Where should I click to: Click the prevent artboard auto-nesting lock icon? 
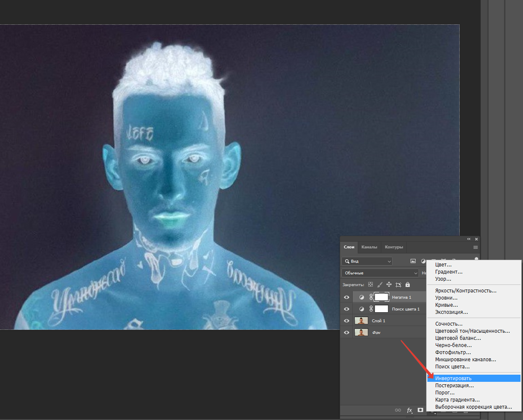tap(398, 284)
